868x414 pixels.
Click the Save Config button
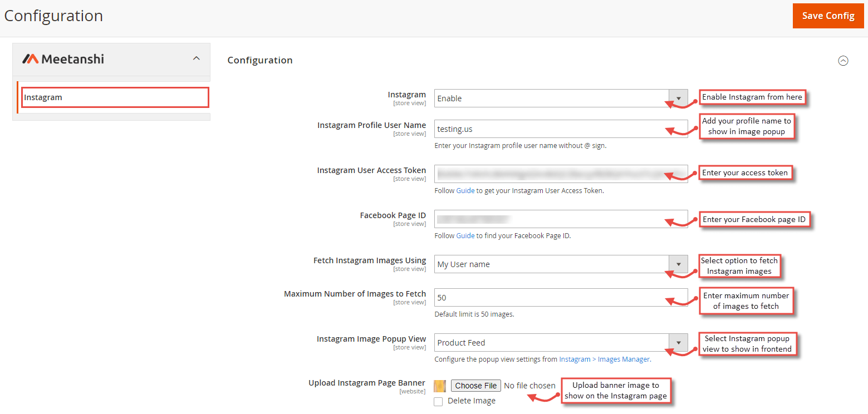[x=828, y=16]
